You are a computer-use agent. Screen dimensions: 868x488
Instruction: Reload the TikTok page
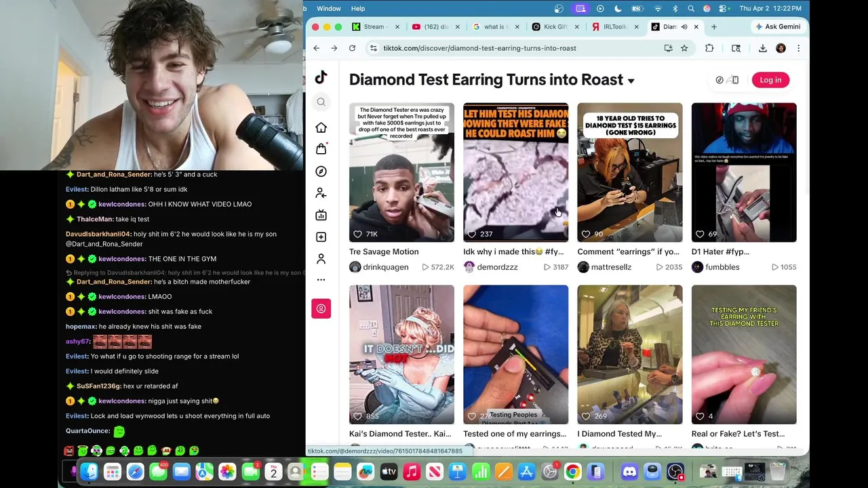click(352, 48)
